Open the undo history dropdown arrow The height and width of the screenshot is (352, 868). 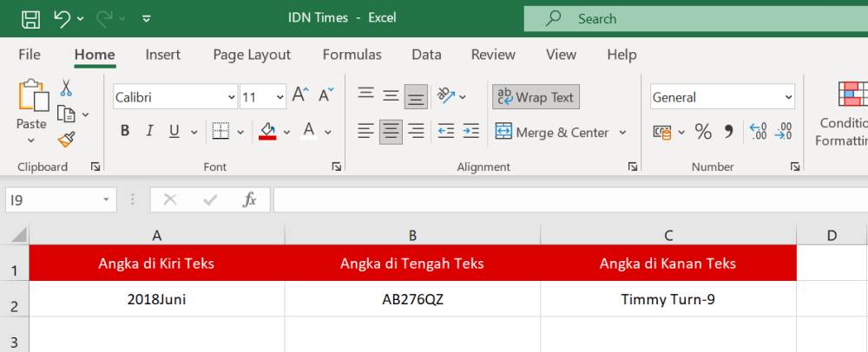click(80, 19)
